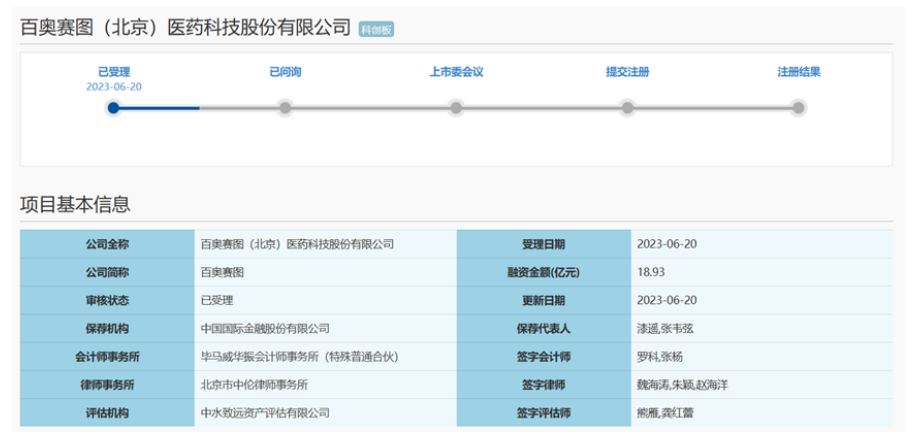Click the appraiser 中水致远资产评估有限公司
The width and height of the screenshot is (912, 437).
point(265,412)
